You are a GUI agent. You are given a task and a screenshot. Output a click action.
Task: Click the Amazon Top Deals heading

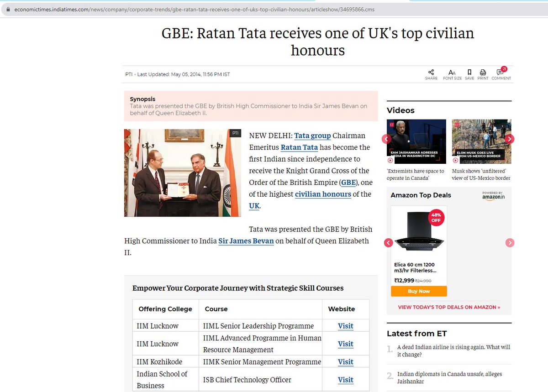click(421, 195)
